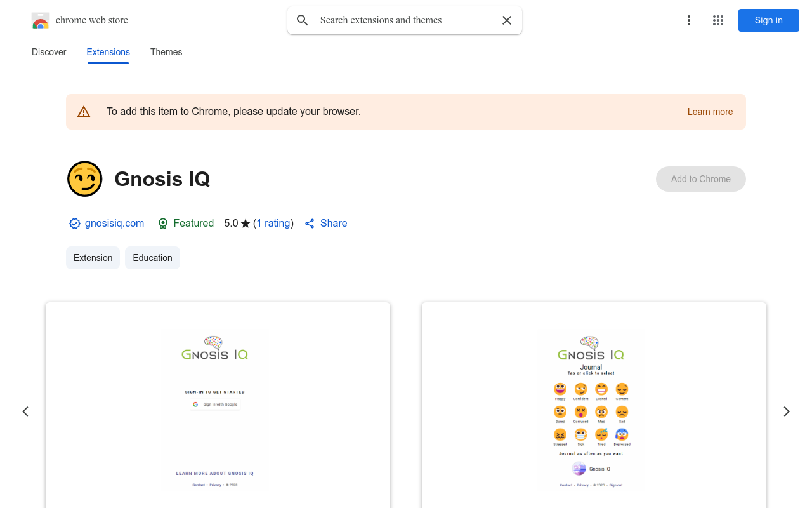This screenshot has width=812, height=508.
Task: Switch to the Discover tab
Action: pos(49,52)
